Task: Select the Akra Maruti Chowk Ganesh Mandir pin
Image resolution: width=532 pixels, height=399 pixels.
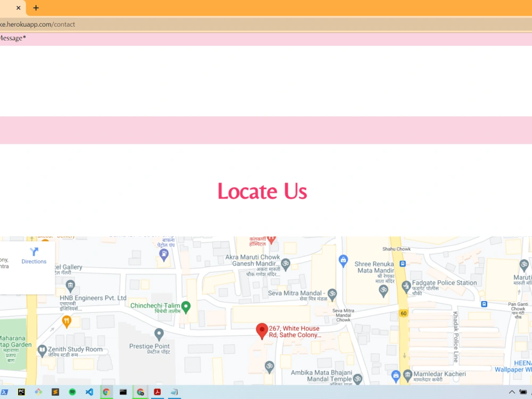Action: click(x=286, y=264)
